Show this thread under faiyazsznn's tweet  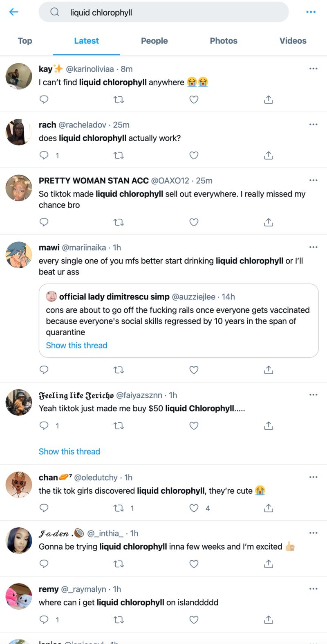[x=69, y=451]
